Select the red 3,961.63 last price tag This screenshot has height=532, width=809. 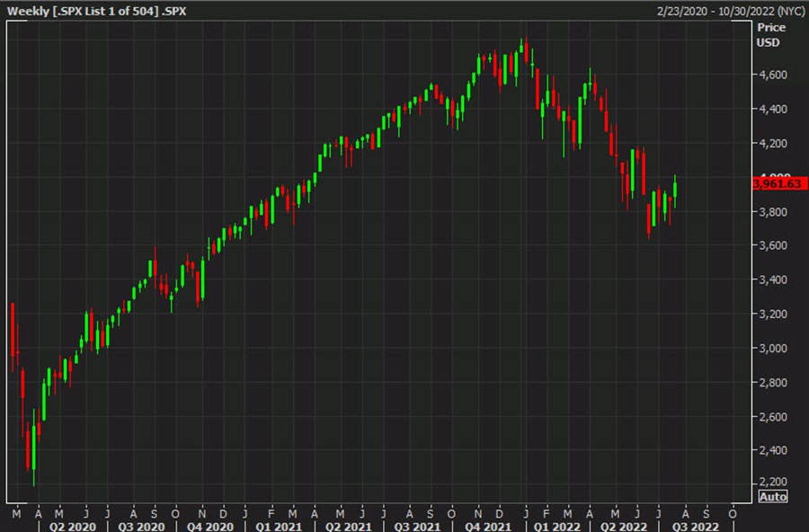(778, 183)
